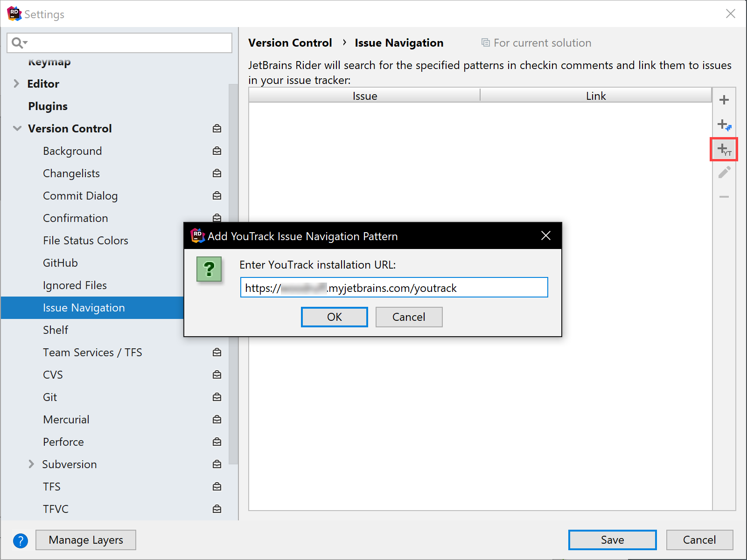Open Git settings page
747x560 pixels.
click(x=50, y=397)
